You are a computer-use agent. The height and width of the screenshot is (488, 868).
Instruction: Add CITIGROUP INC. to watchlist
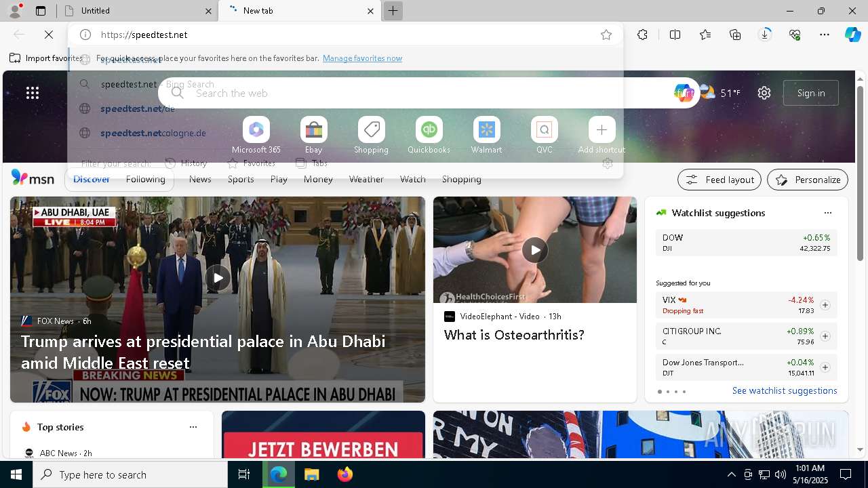pos(825,336)
